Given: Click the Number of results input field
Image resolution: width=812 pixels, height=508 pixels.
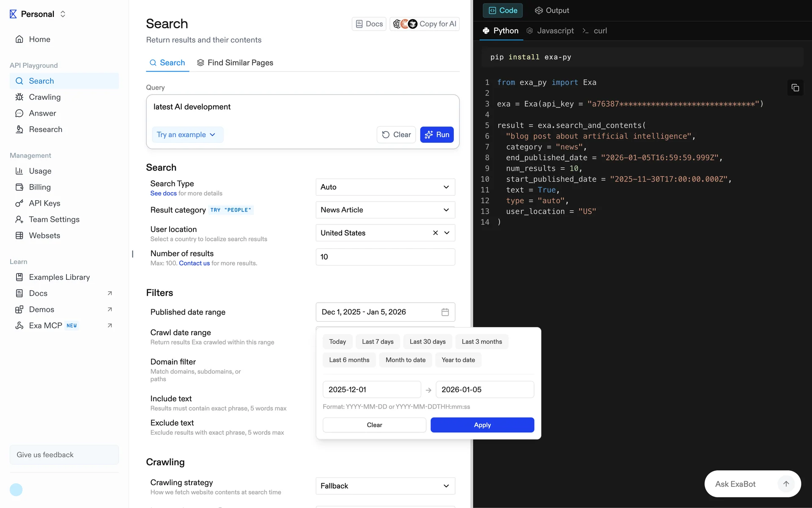Looking at the screenshot, I should [385, 257].
